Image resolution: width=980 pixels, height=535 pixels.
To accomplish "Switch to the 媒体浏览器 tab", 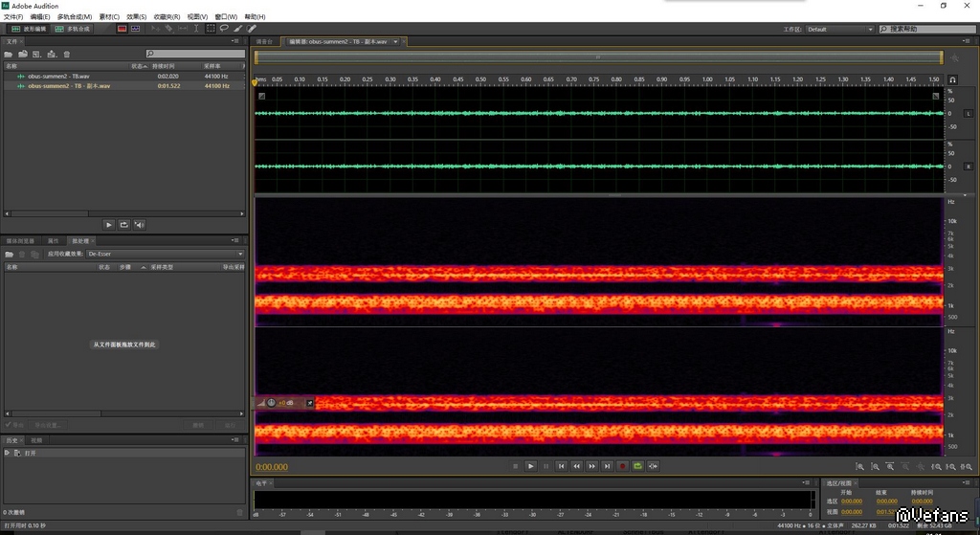I will point(20,241).
